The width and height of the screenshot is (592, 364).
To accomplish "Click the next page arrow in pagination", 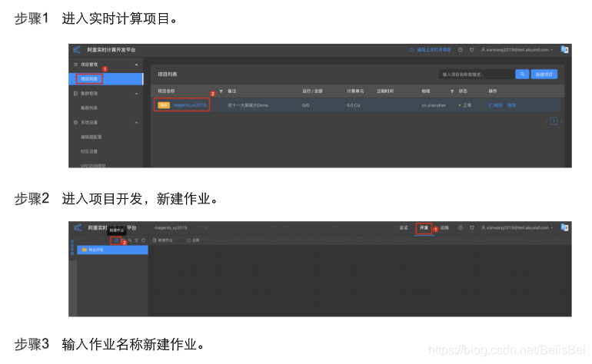I will tap(561, 121).
